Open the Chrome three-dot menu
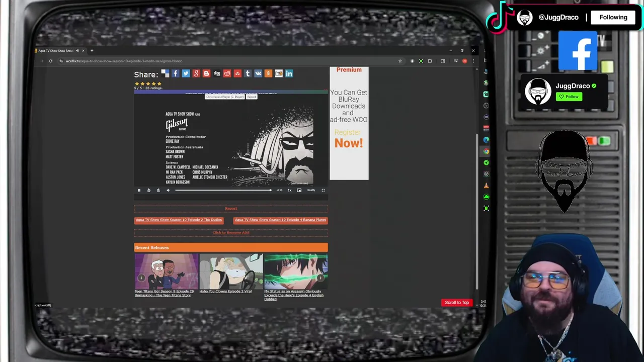644x362 pixels. 473,61
